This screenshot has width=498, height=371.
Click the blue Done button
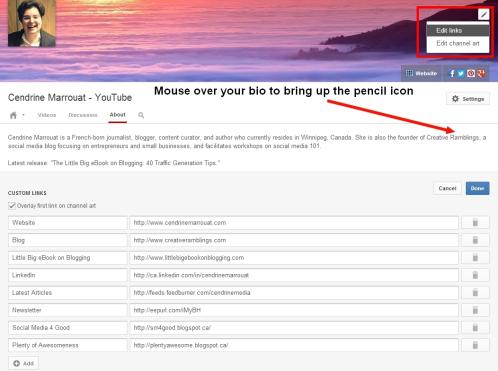[477, 188]
